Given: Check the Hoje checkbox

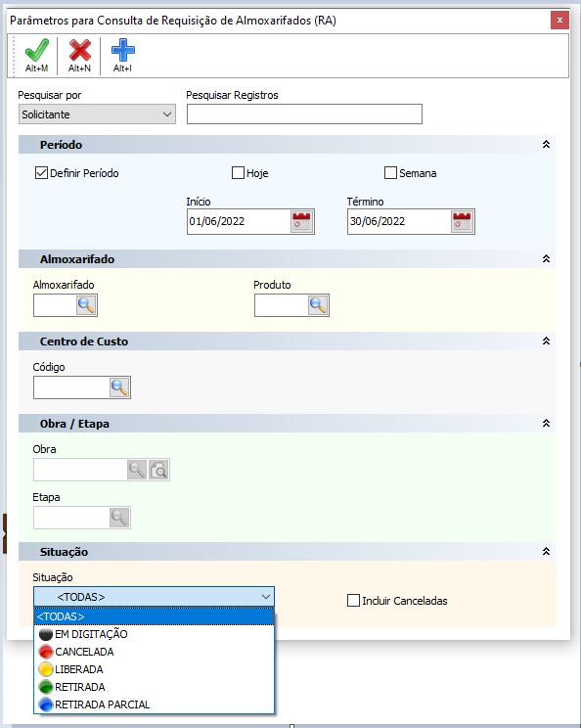Looking at the screenshot, I should click(238, 173).
